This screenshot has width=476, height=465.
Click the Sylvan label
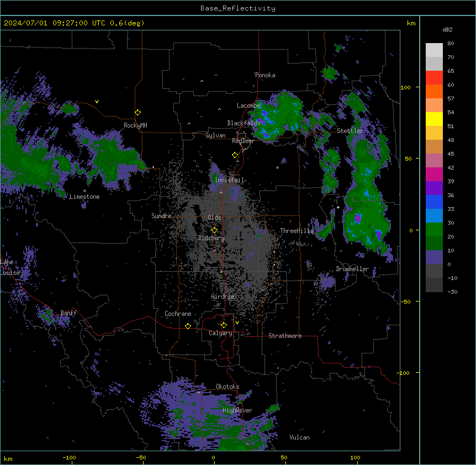[x=215, y=135]
